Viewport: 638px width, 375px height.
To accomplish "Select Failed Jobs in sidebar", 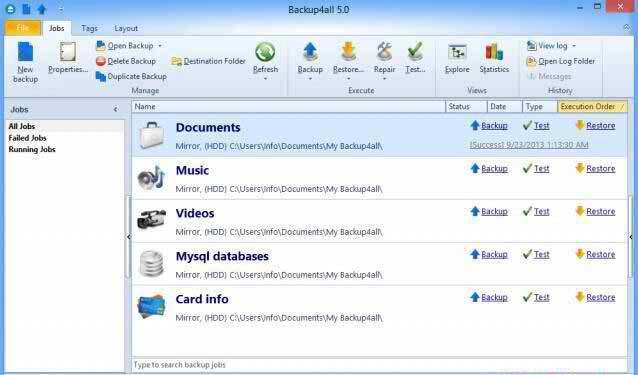I will click(x=28, y=138).
